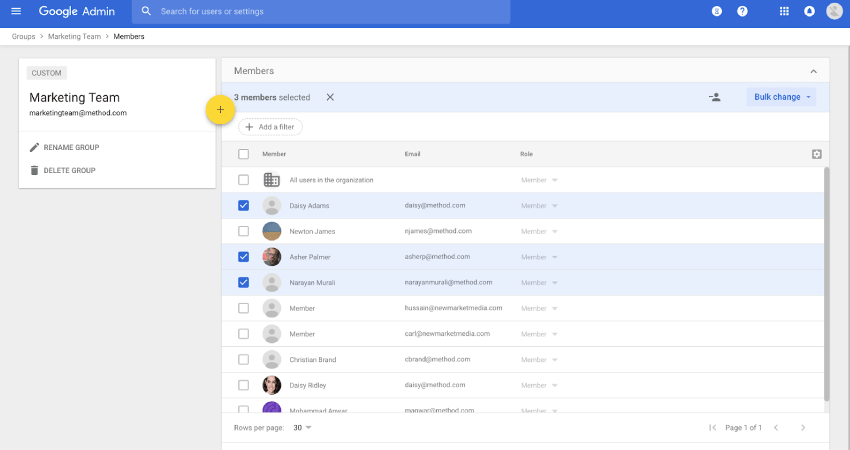Viewport: 850px width, 450px height.
Task: Go to Groups breadcrumb
Action: 23,36
